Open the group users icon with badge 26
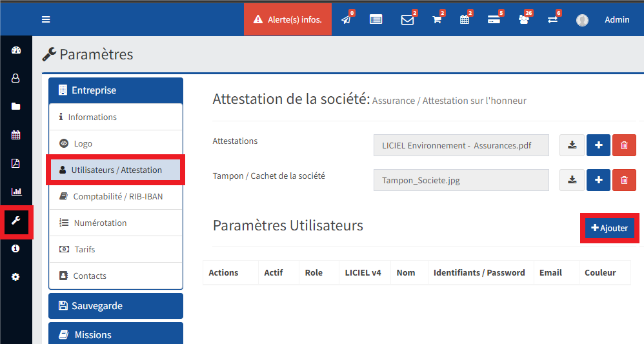The width and height of the screenshot is (644, 344). point(524,19)
